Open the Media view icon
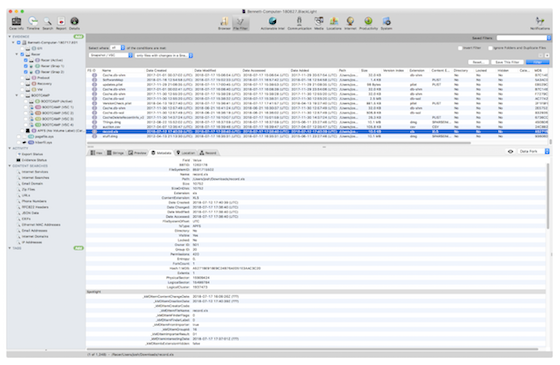This screenshot has height=365, width=560. click(319, 21)
